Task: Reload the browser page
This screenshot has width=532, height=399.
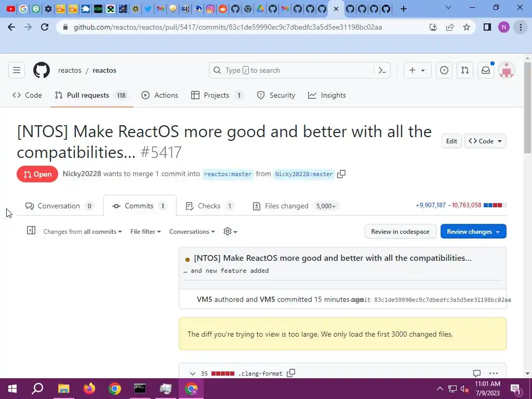Action: click(x=45, y=27)
